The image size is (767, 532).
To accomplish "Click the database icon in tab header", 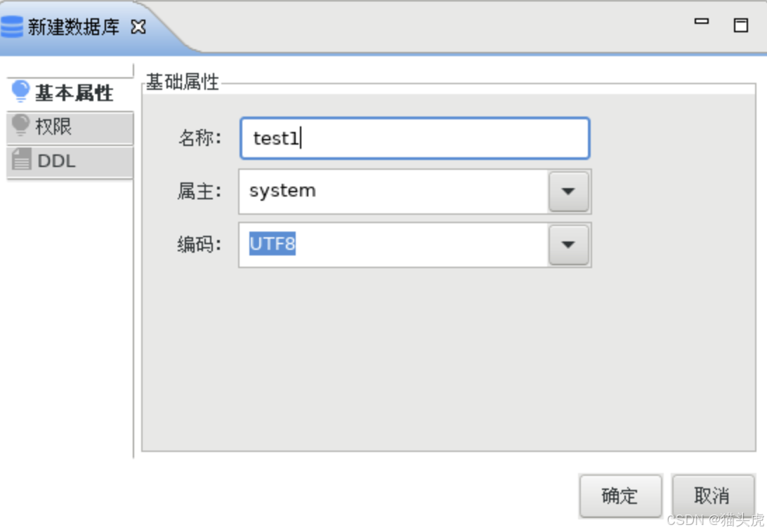I will (11, 27).
